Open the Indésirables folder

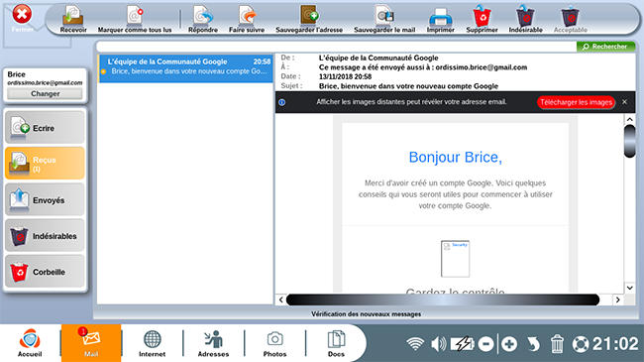pos(45,235)
